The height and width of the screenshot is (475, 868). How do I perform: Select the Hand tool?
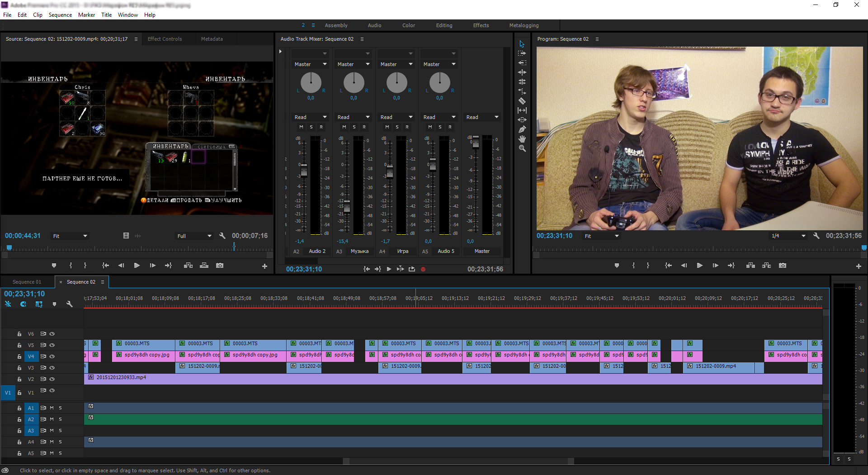click(x=522, y=139)
